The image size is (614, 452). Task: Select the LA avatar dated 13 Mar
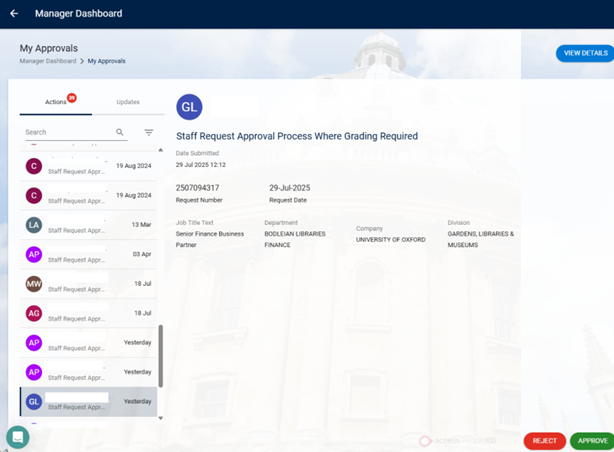click(34, 225)
